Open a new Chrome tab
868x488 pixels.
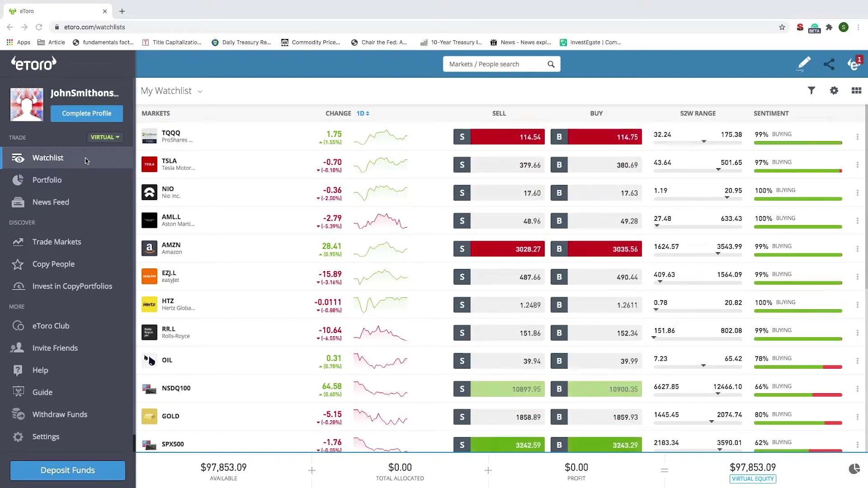[x=122, y=11]
